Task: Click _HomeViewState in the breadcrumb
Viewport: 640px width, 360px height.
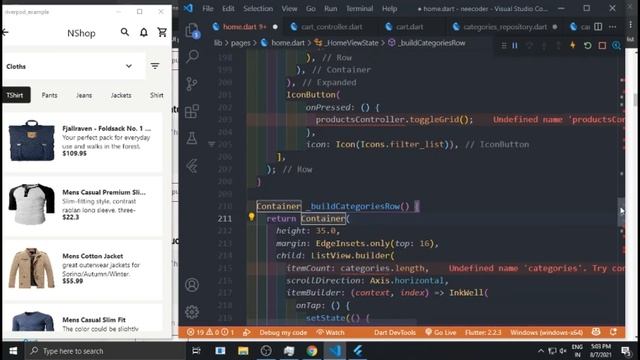Action: 351,43
